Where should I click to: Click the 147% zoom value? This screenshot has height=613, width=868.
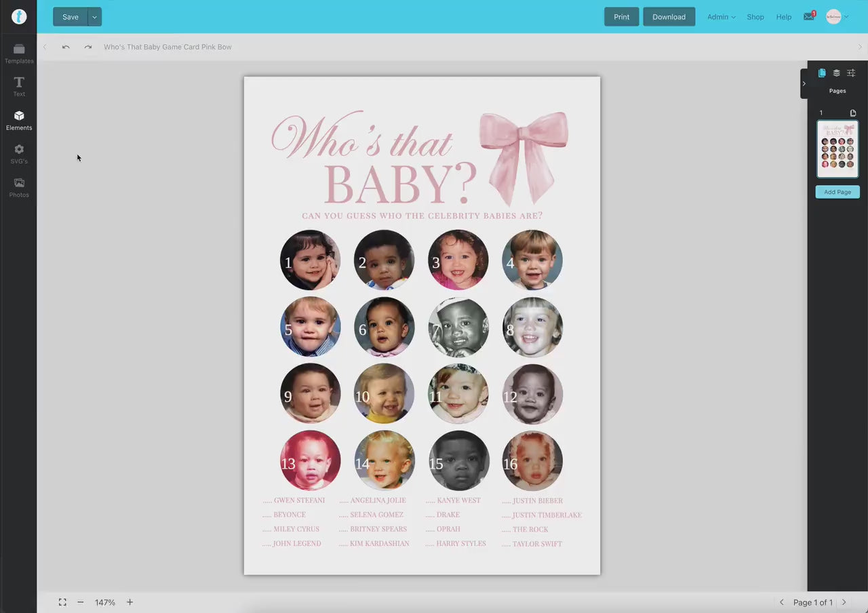tap(105, 602)
